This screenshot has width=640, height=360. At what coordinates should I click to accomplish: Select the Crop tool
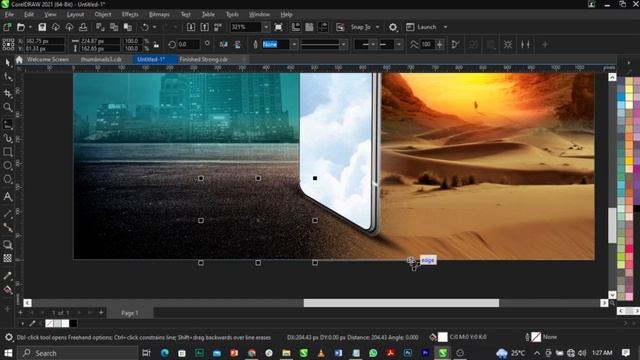(7, 93)
